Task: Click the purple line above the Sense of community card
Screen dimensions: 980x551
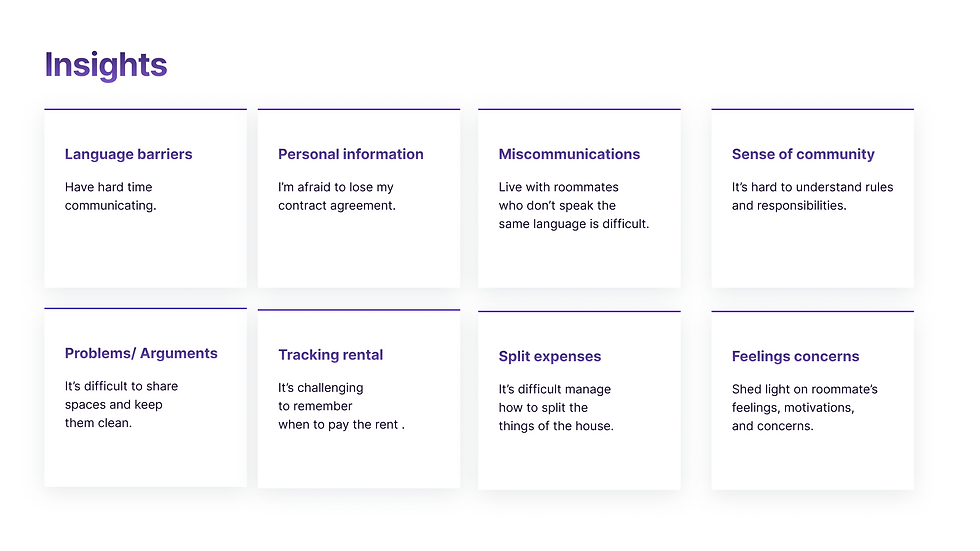Action: coord(812,109)
